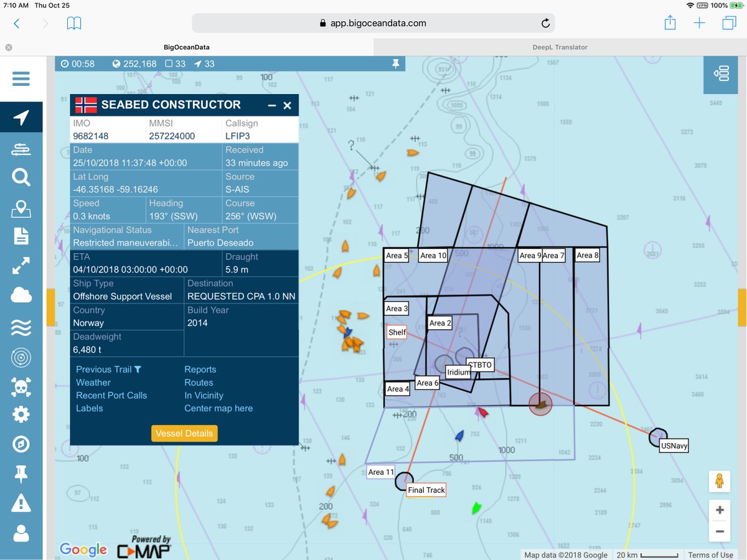
Task: Reload the page with refresh icon
Action: (545, 23)
